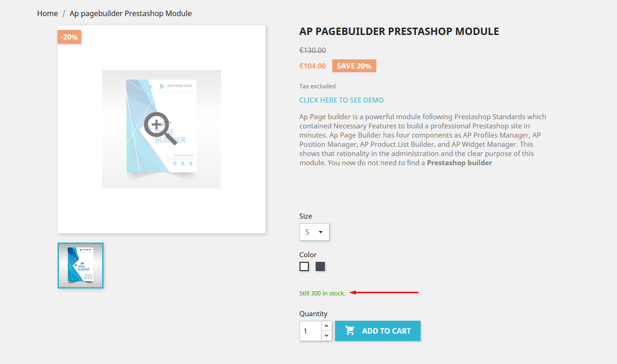
Task: Click the crossed-out €130.00 original price
Action: pyautogui.click(x=312, y=50)
